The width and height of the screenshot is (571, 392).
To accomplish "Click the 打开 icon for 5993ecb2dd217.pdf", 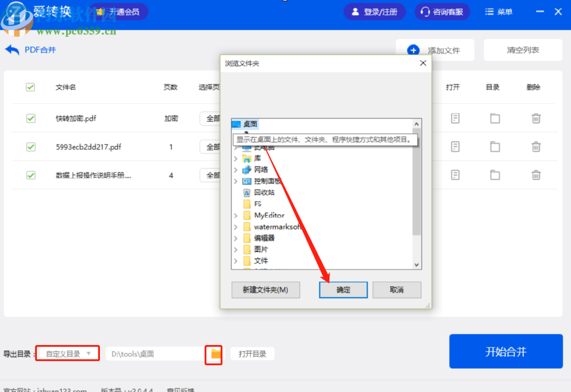I will [455, 146].
